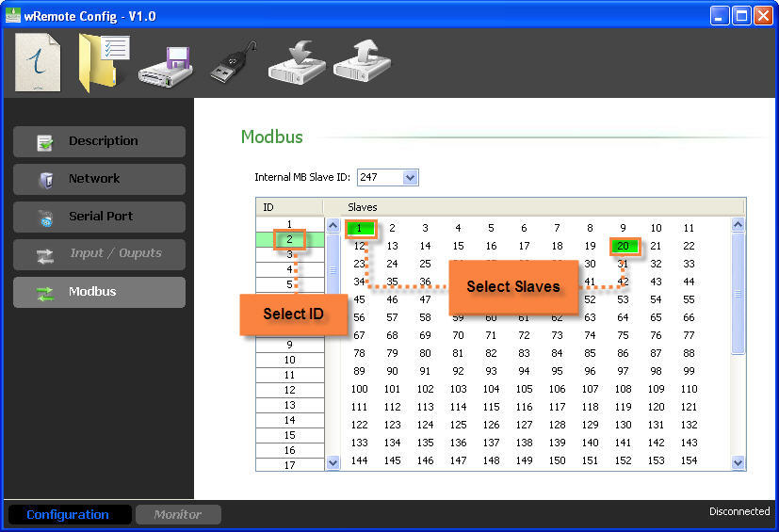Screen dimensions: 779x532
Task: Switch to the Monitor tab
Action: (178, 515)
